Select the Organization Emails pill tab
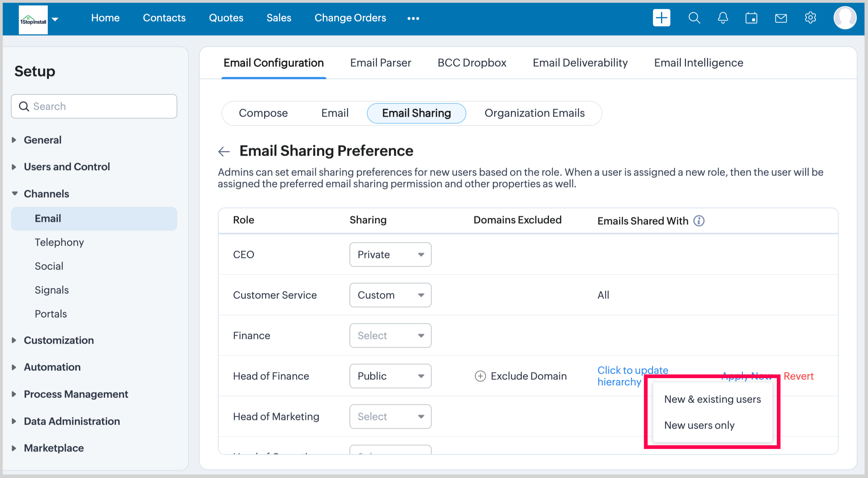Screen dimensions: 868x478 (534, 113)
